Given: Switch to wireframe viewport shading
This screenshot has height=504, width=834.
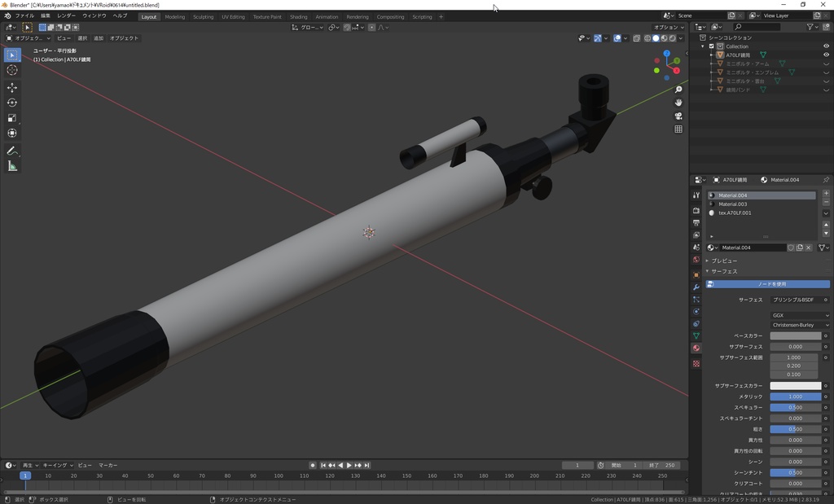Looking at the screenshot, I should (647, 38).
